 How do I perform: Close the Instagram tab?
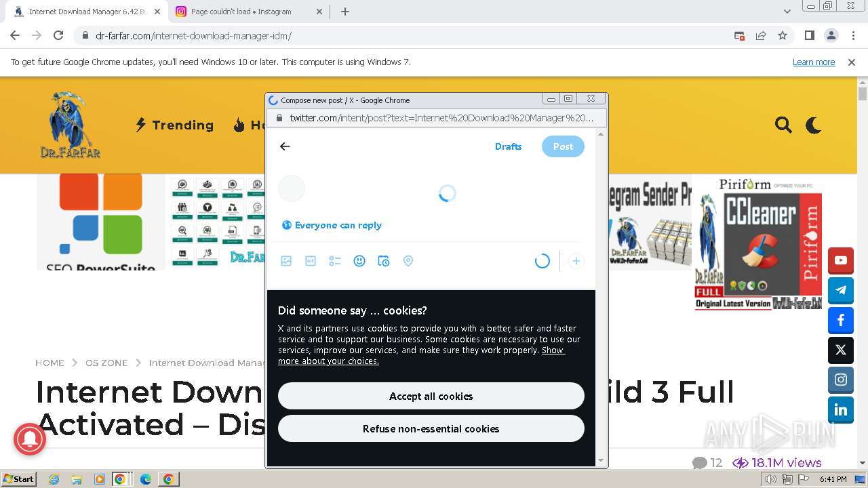(x=319, y=12)
